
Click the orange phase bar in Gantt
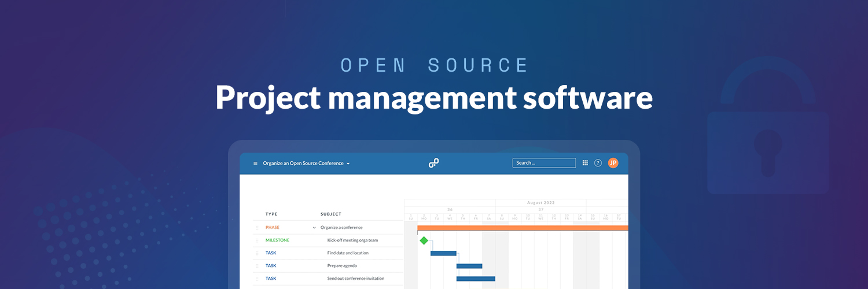pyautogui.click(x=521, y=228)
